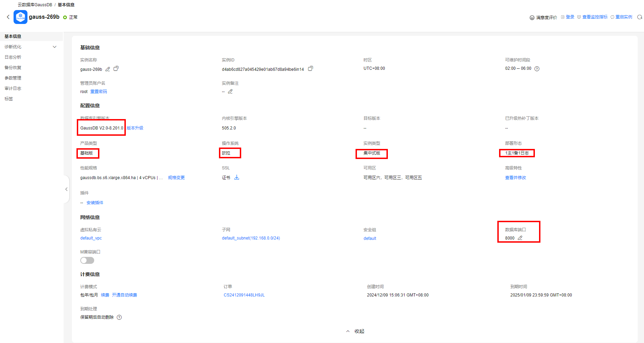644x343 pixels.
Task: Collapse details with the 收起 control
Action: tap(356, 331)
